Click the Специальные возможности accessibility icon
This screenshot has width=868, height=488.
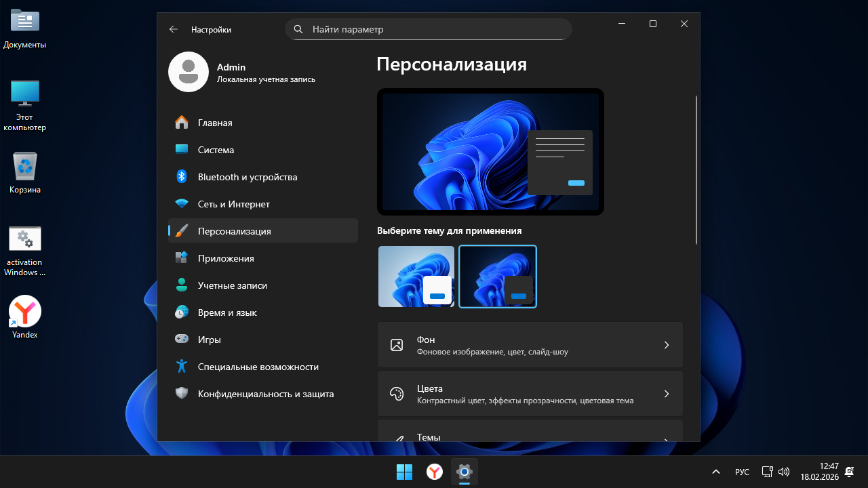[181, 367]
